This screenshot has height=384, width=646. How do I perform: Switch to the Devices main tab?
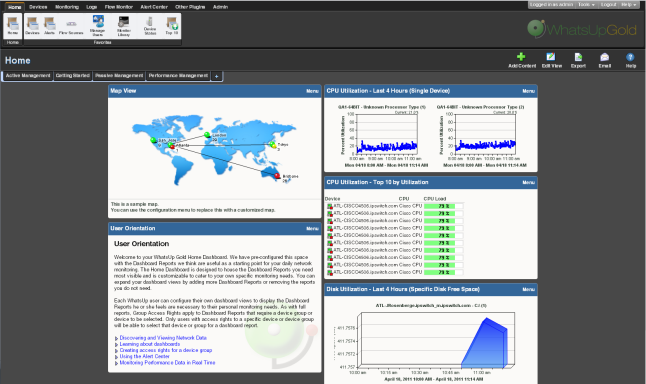[38, 7]
